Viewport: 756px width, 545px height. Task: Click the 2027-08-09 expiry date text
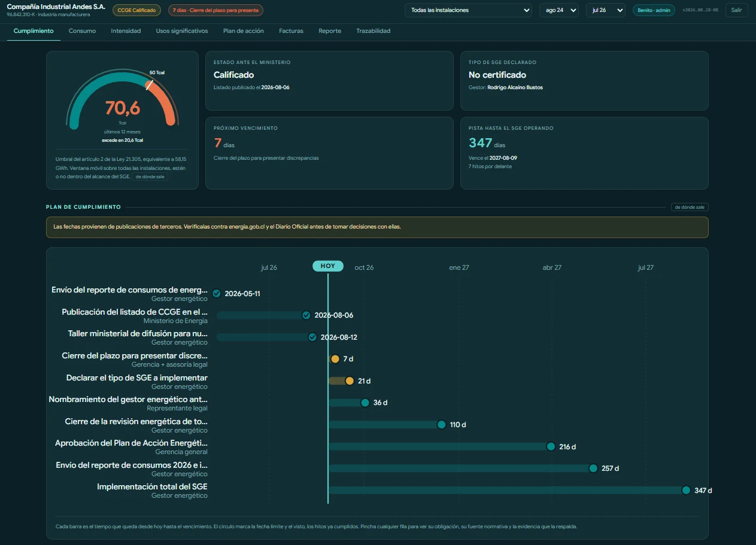pos(503,158)
